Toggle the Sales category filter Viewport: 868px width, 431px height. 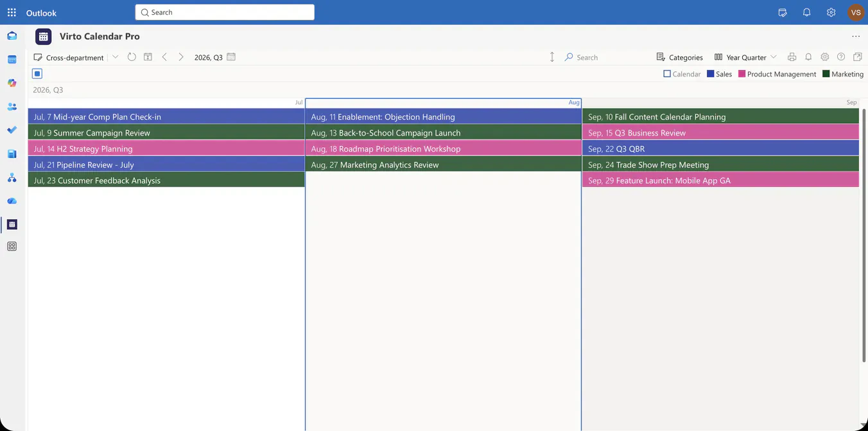click(719, 74)
